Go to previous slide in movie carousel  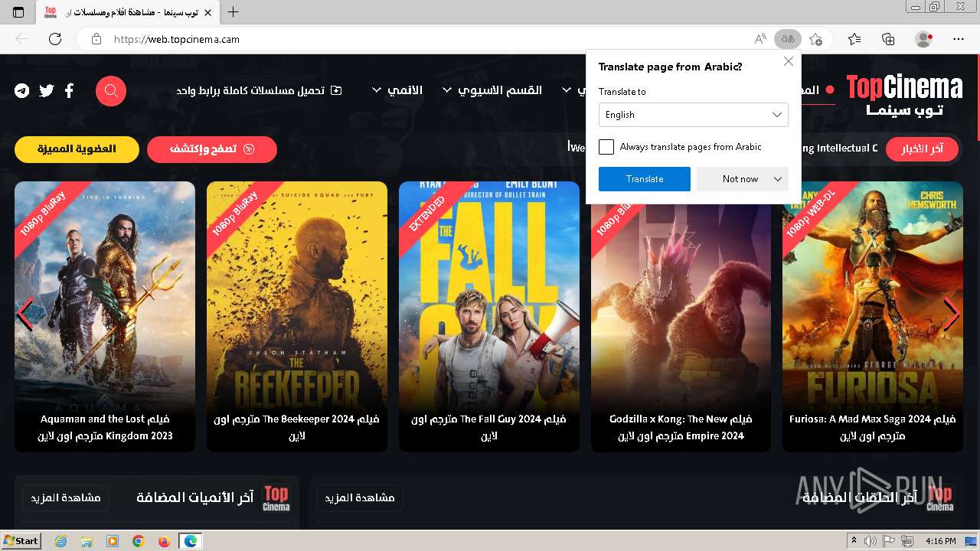click(24, 315)
